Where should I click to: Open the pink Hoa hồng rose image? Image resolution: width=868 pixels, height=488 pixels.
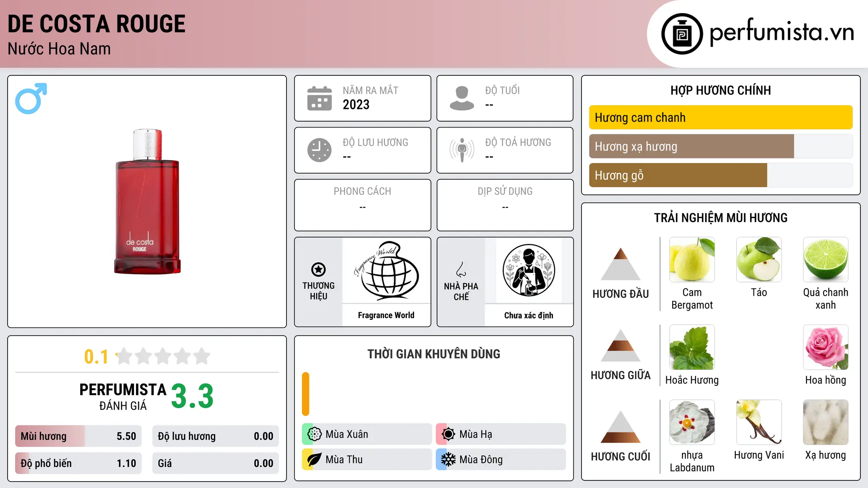click(826, 347)
